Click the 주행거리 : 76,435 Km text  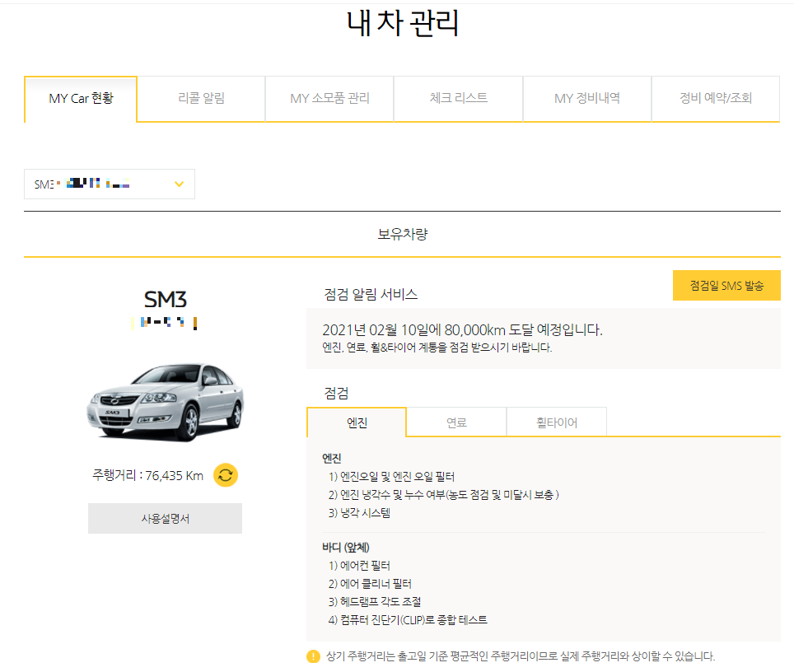148,475
